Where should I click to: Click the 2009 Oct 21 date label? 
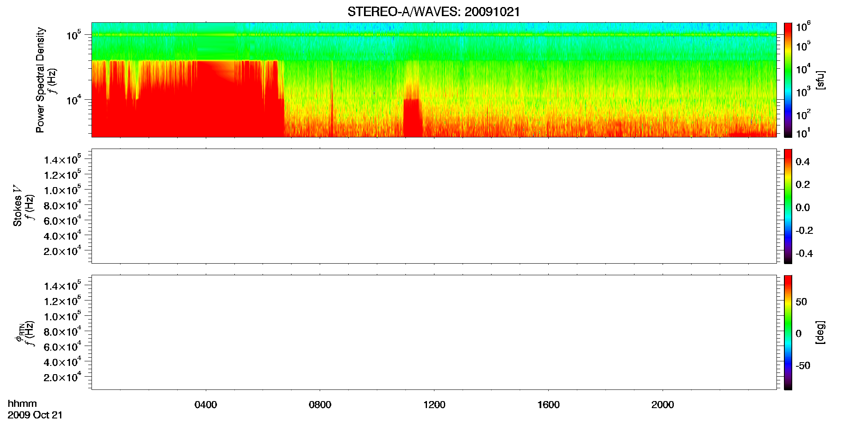pos(35,415)
